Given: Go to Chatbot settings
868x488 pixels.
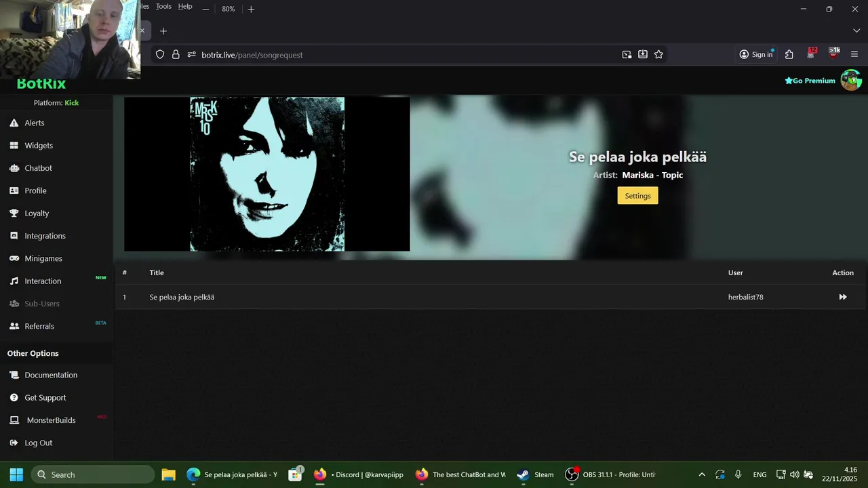Looking at the screenshot, I should [38, 168].
